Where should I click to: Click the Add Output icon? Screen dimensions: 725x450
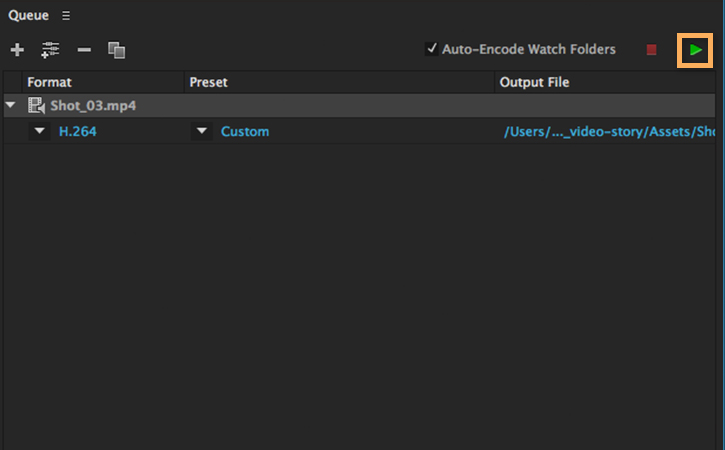50,49
